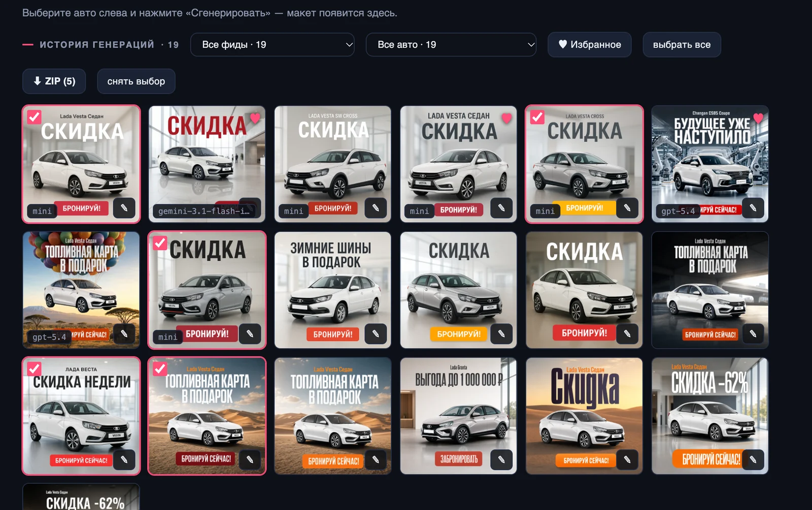The width and height of the screenshot is (812, 510).
Task: Click the pencil edit icon on Changan CS85 Coupe card
Action: (x=753, y=208)
